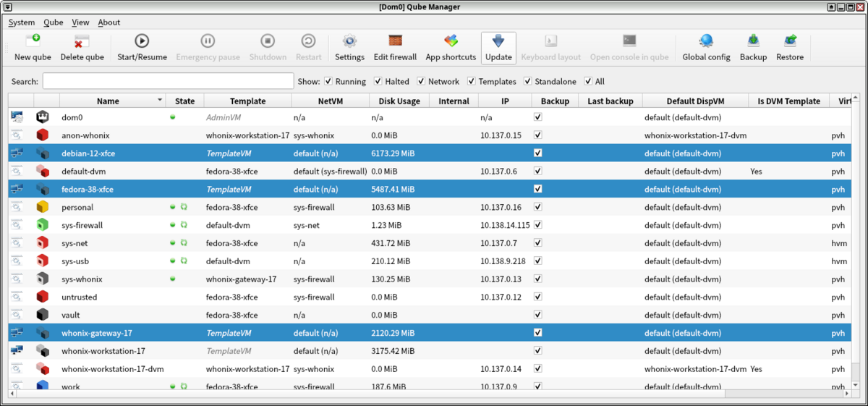Select the fedora-38-xfce template row name
The width and height of the screenshot is (868, 406).
pos(88,190)
